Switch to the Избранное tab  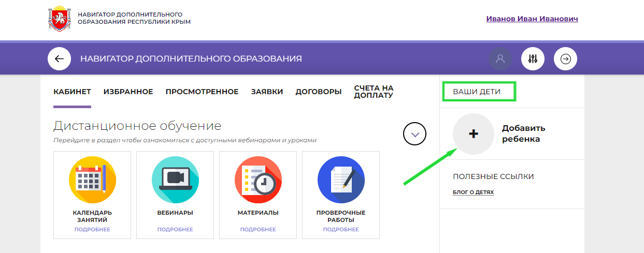[128, 92]
